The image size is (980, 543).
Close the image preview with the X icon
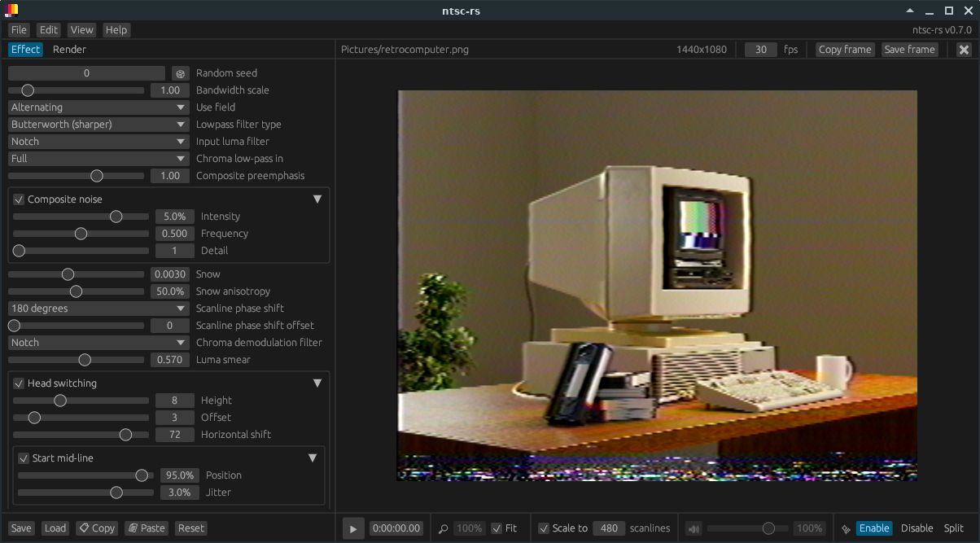[x=964, y=49]
